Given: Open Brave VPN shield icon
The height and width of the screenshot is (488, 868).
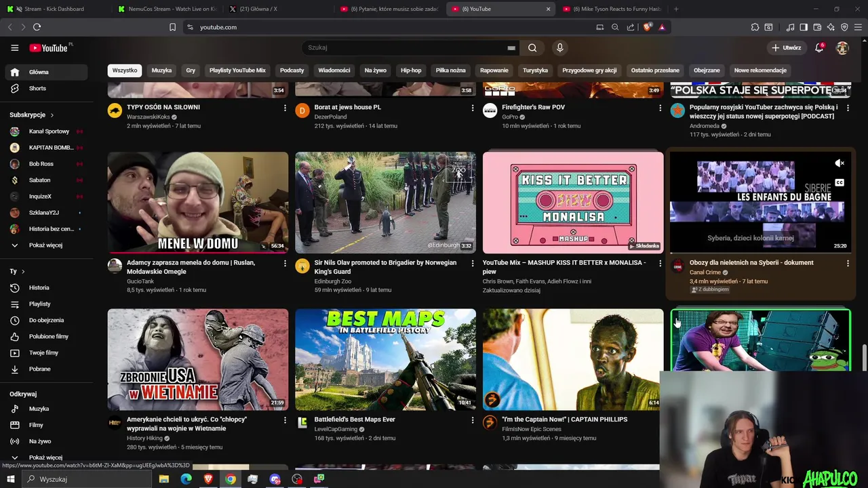Looking at the screenshot, I should tap(844, 27).
